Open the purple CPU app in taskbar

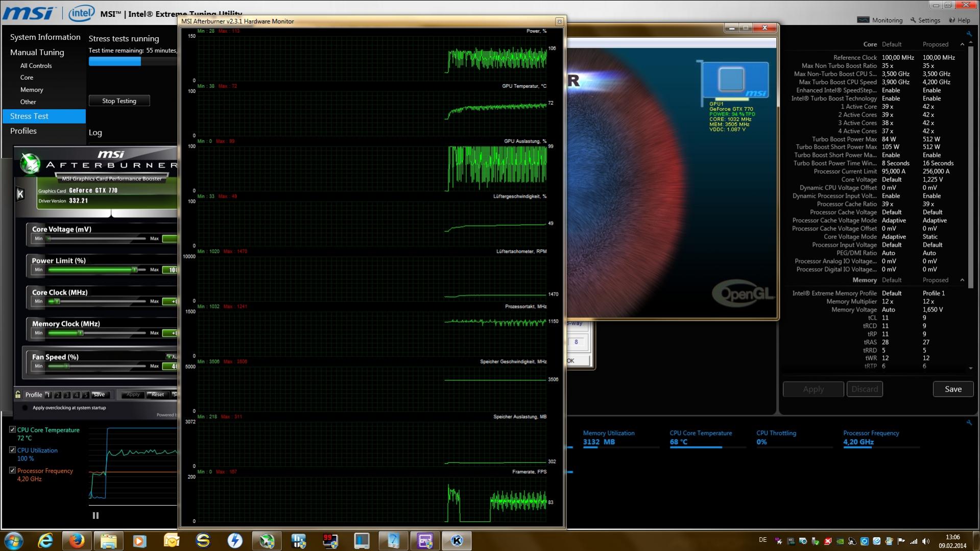point(425,540)
